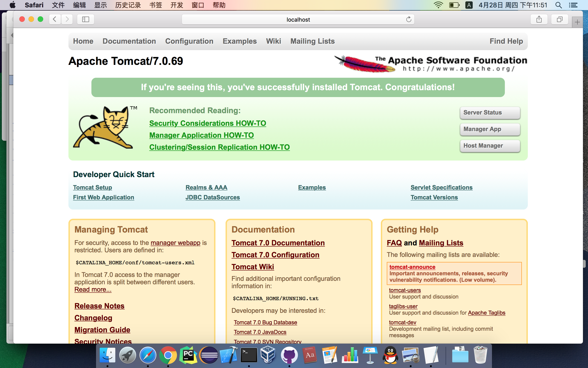Open the 开发 menu

tap(177, 5)
